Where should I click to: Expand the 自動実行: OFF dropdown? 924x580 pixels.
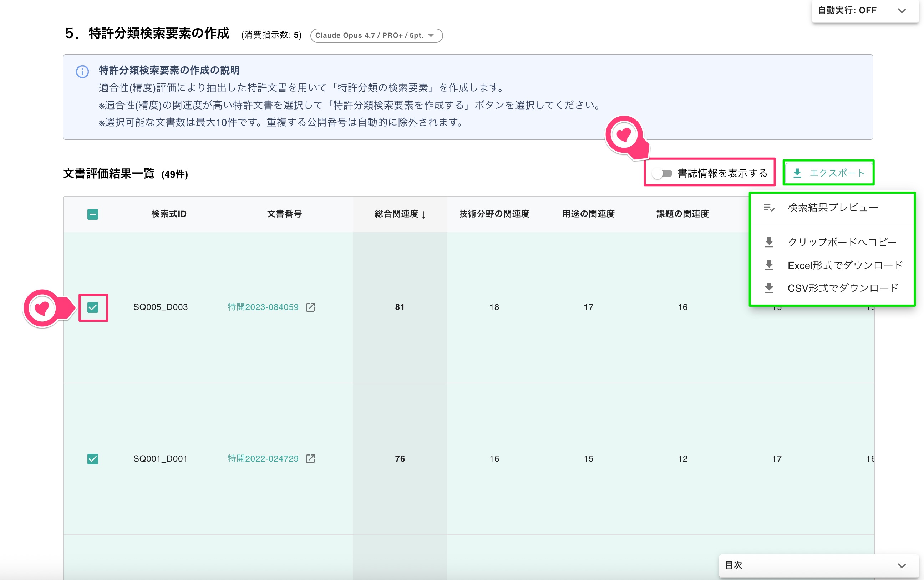[865, 11]
